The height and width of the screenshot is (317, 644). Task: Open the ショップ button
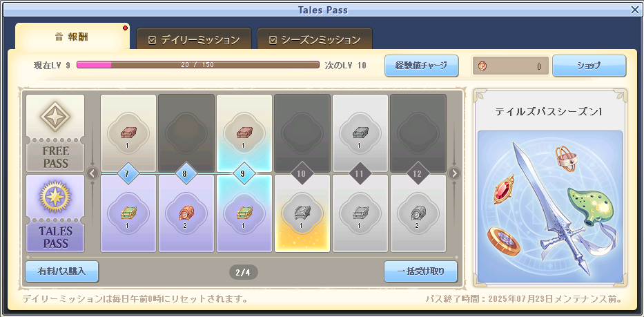(x=589, y=66)
